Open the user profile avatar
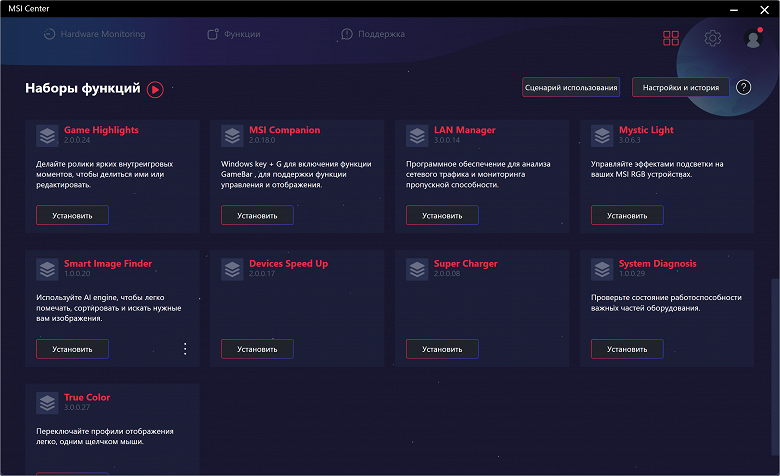The width and height of the screenshot is (780, 476). point(753,38)
